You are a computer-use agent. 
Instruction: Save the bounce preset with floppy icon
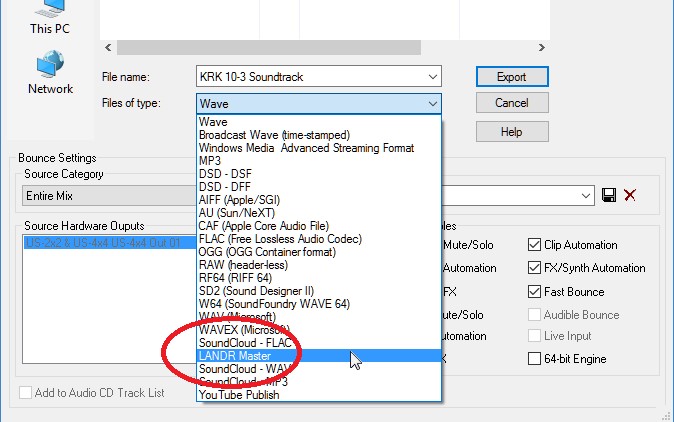click(609, 196)
